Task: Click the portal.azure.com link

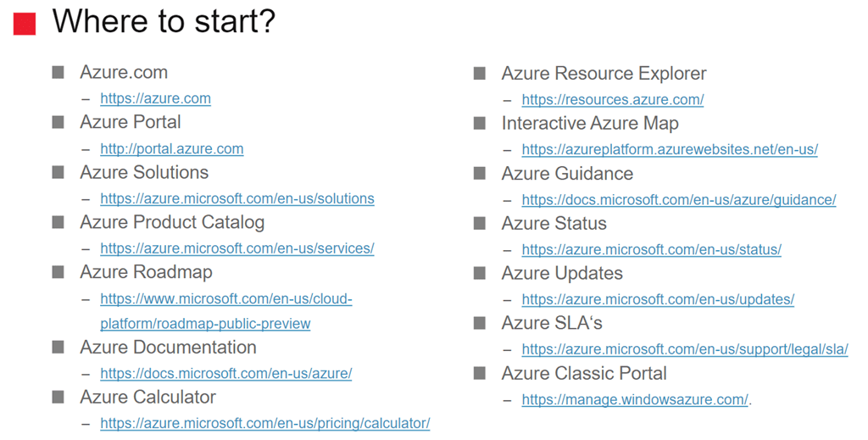Action: click(171, 149)
